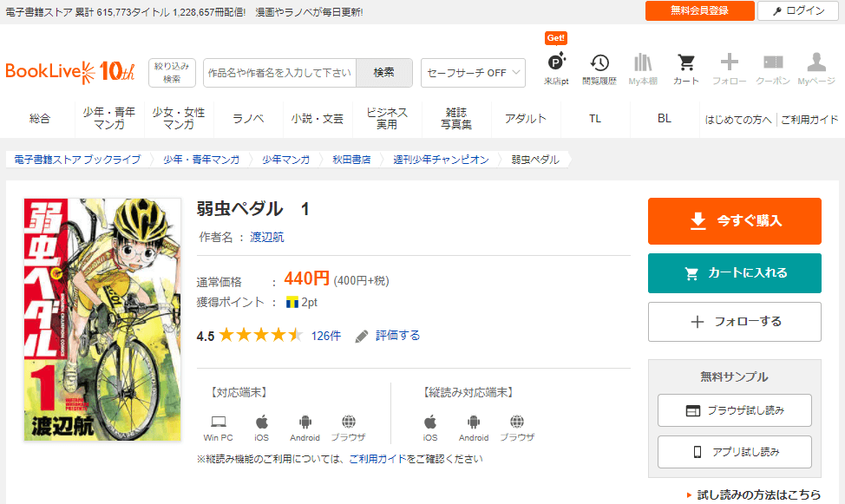
Task: Open the My本棚 bookshelf icon
Action: tap(643, 69)
